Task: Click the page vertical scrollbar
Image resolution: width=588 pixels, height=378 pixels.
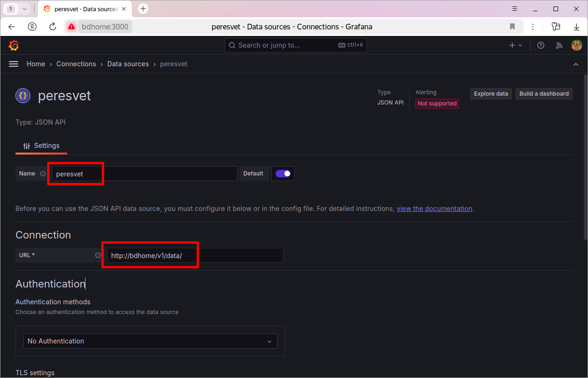Action: [585, 157]
